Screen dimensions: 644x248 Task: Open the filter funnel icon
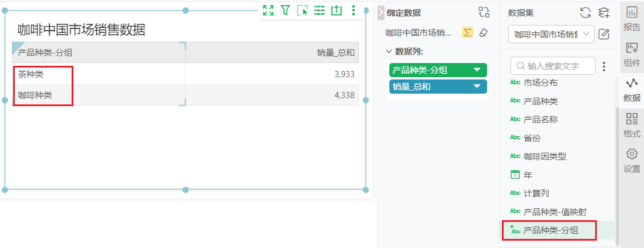point(285,10)
